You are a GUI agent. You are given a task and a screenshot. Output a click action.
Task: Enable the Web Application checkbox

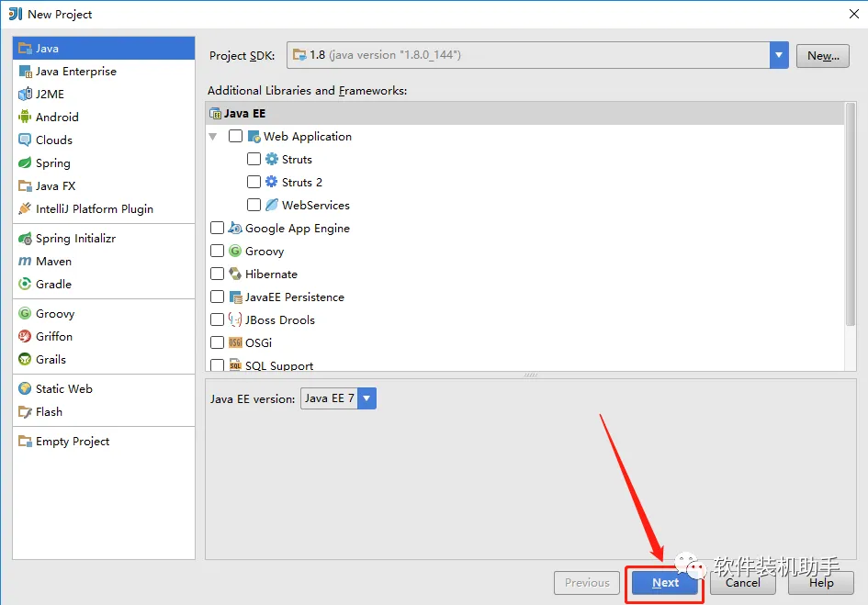click(x=235, y=136)
